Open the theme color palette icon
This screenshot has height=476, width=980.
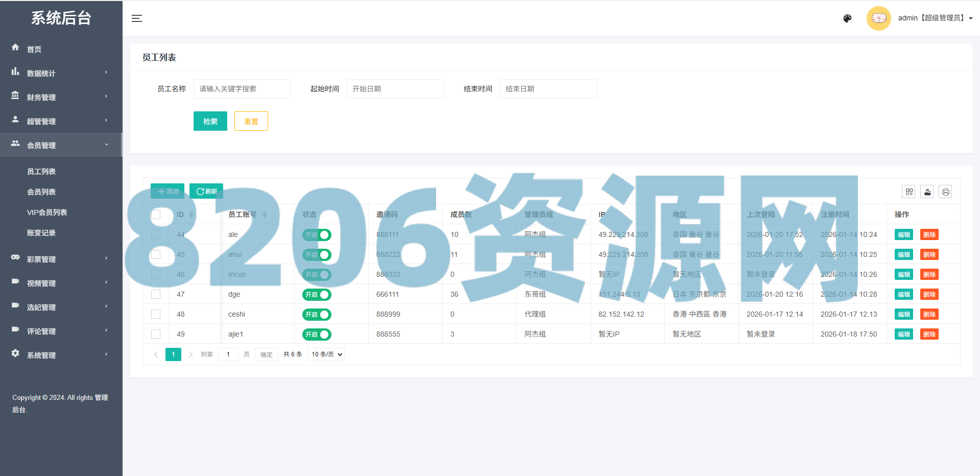[x=847, y=18]
